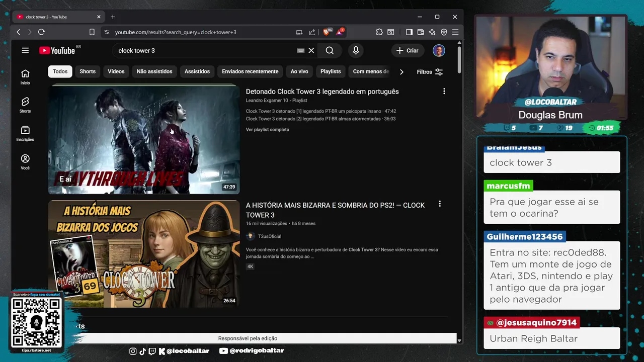Click the 26:54 duration badge on video thumbnail

pos(229,301)
